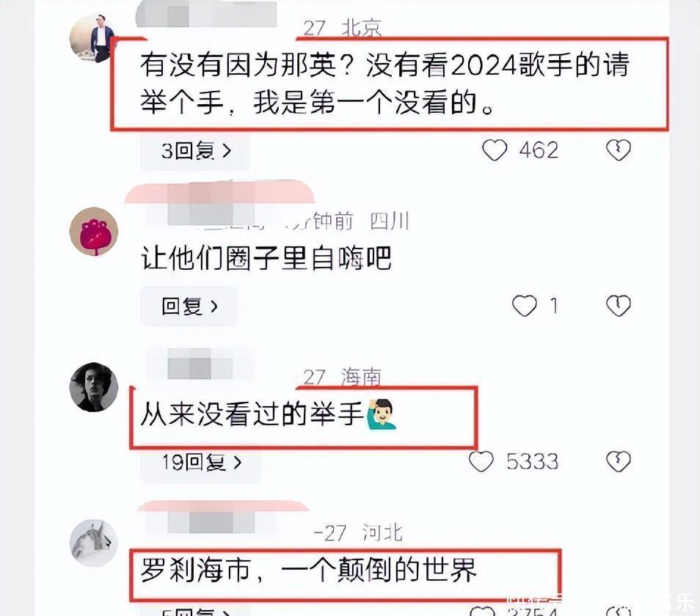Like the Hainan comment with 5333 likes
The width and height of the screenshot is (700, 616).
481,461
